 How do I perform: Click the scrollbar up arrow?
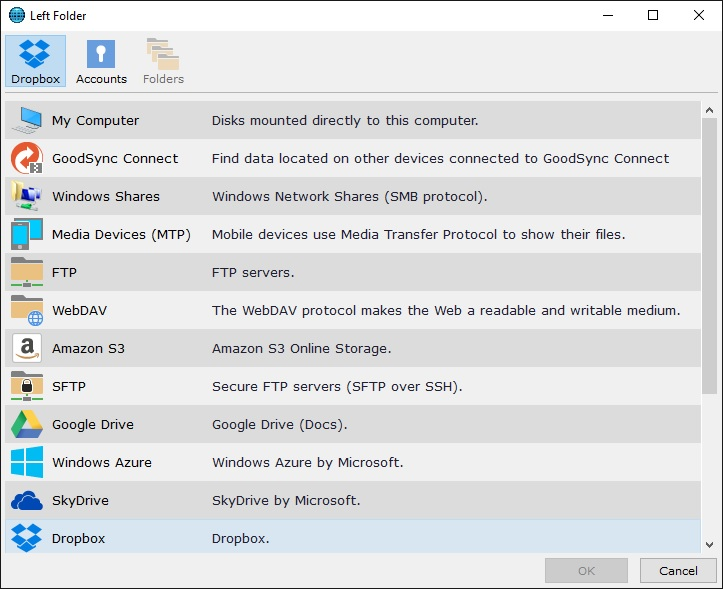click(709, 110)
